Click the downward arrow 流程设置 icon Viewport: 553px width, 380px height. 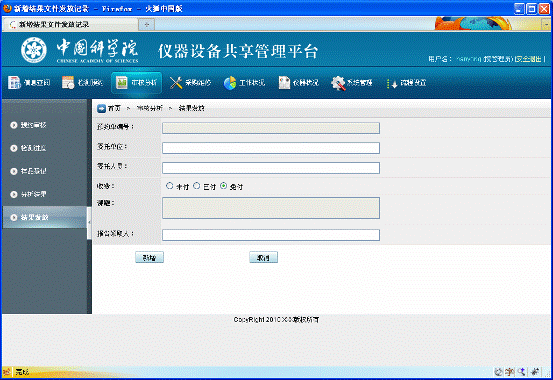click(x=392, y=83)
